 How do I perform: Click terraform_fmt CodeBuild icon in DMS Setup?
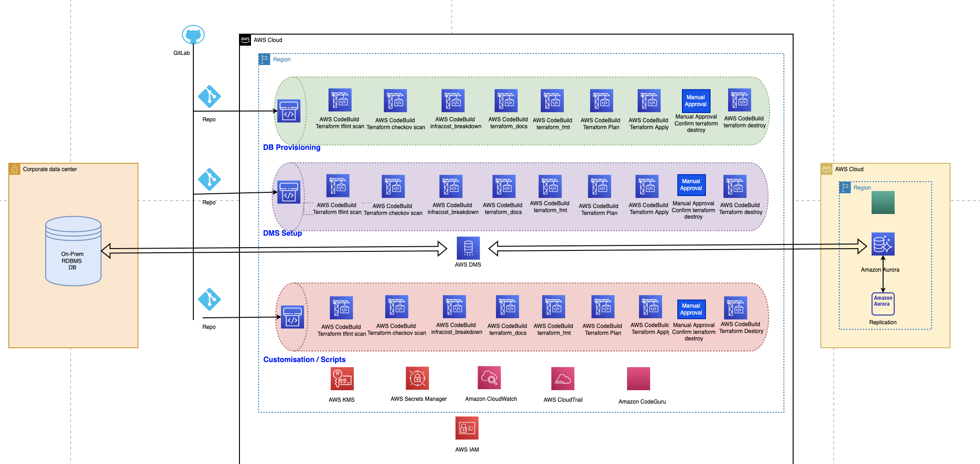pyautogui.click(x=550, y=186)
